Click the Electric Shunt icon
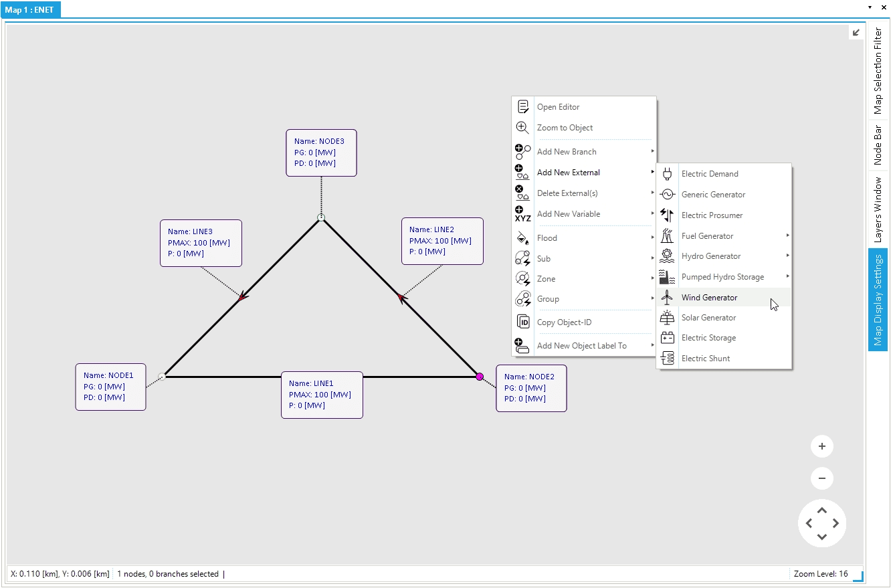The width and height of the screenshot is (891, 588). pos(667,359)
